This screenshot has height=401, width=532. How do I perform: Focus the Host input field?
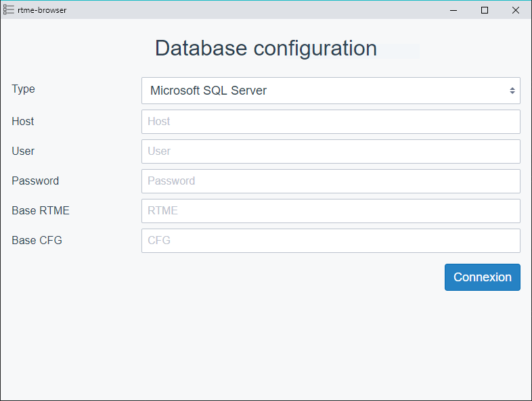[331, 121]
